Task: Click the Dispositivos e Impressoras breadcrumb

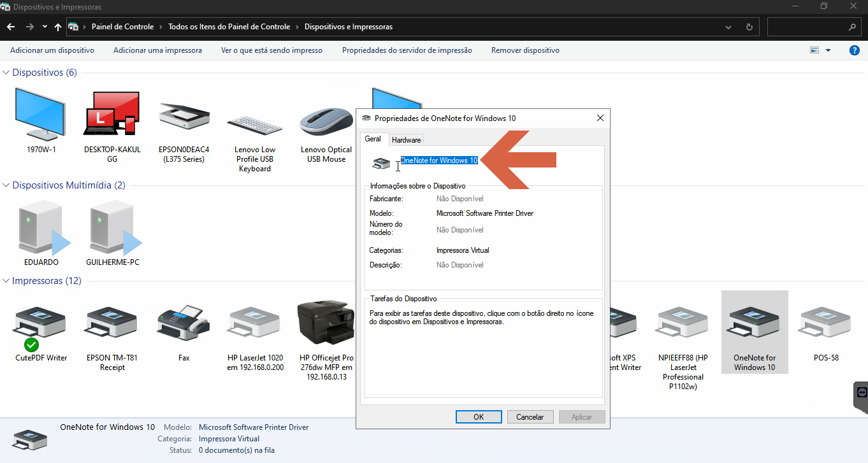Action: [349, 27]
